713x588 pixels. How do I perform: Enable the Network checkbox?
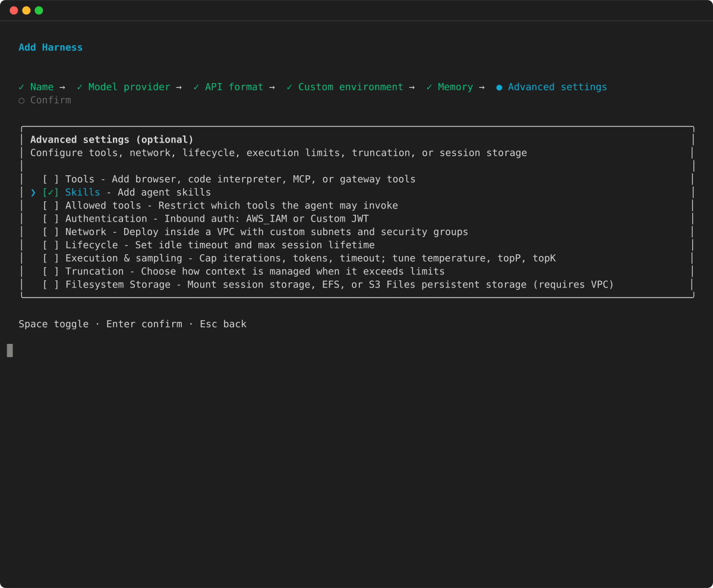pyautogui.click(x=51, y=232)
